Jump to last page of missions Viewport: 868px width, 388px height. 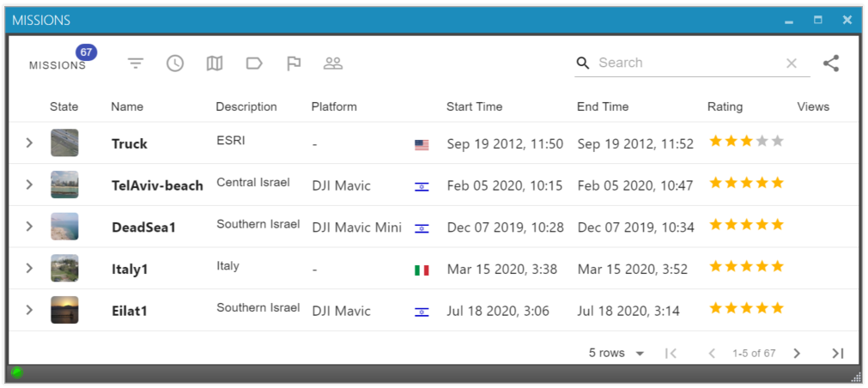[838, 354]
